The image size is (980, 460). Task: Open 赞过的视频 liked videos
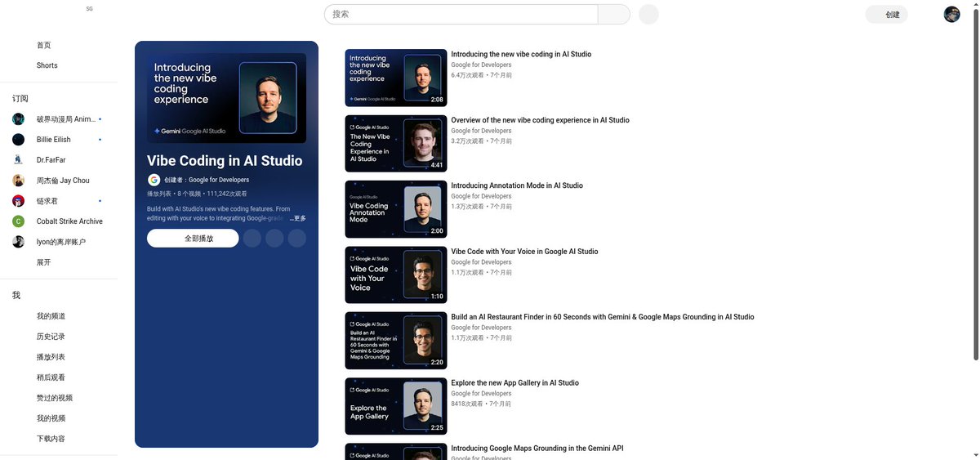point(54,398)
